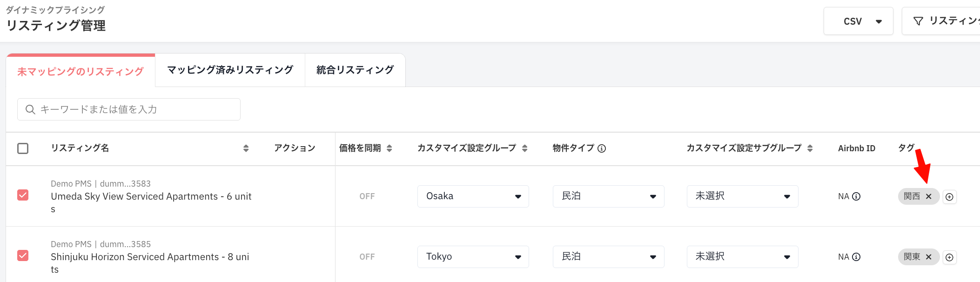
Task: Uncheck the Shinjuku Horizon listing checkbox
Action: point(23,255)
